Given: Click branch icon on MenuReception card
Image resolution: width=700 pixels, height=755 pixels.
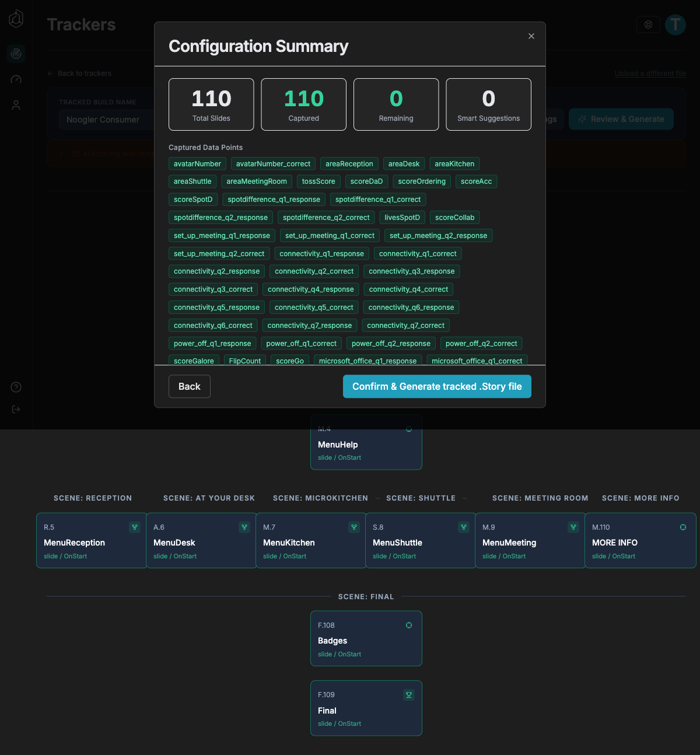Looking at the screenshot, I should tap(135, 527).
